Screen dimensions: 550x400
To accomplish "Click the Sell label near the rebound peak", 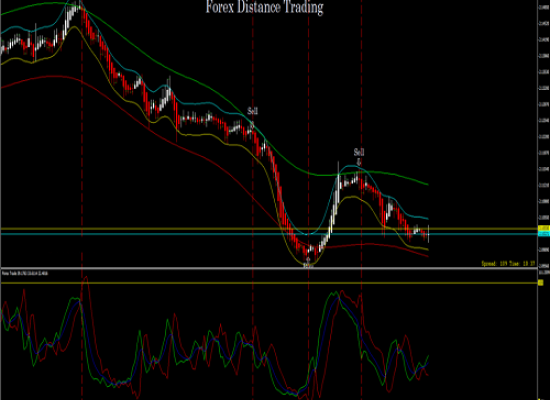I will coord(359,152).
